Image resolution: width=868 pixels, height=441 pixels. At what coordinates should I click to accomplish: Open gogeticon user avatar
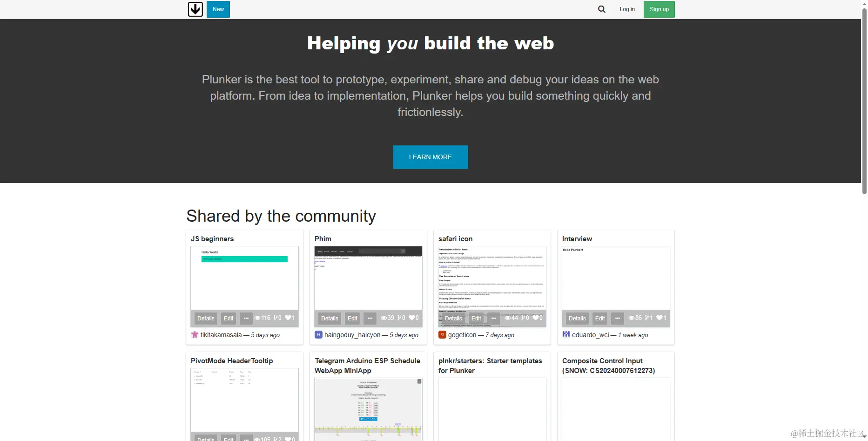point(442,334)
